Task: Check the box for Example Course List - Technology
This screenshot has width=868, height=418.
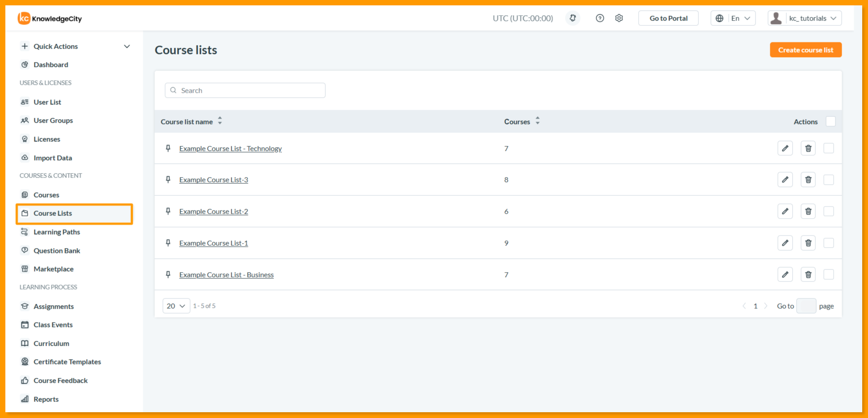Action: [x=829, y=148]
